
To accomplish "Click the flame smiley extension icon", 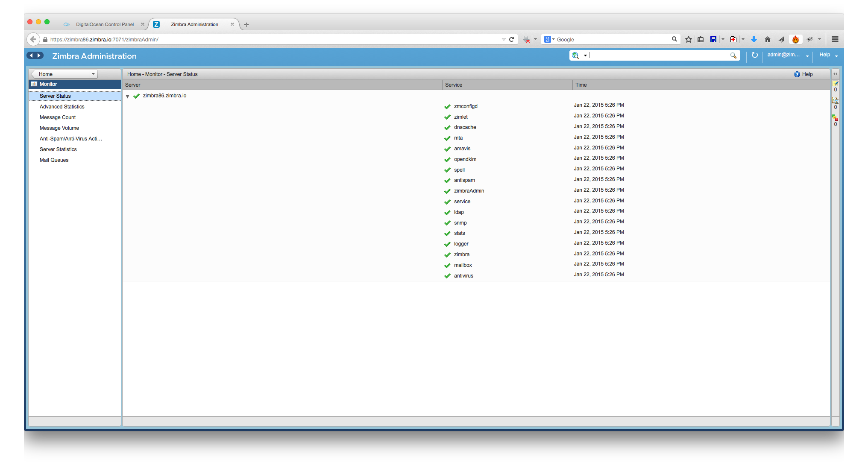I will pyautogui.click(x=795, y=39).
